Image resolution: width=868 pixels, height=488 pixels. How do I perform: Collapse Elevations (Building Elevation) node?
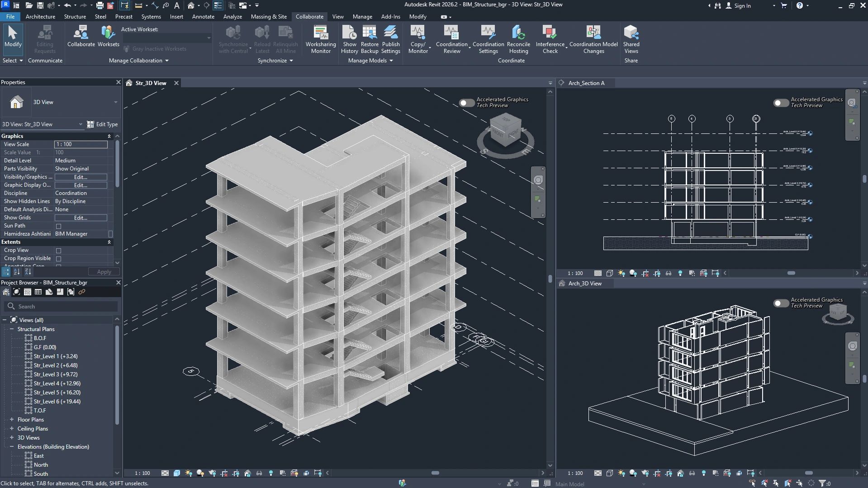[12, 447]
